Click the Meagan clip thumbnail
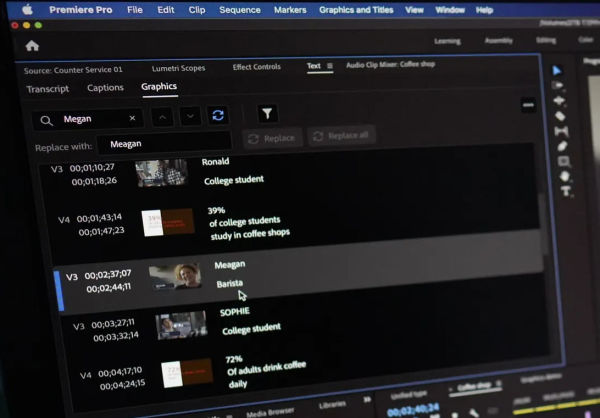Image resolution: width=600 pixels, height=418 pixels. pyautogui.click(x=175, y=277)
